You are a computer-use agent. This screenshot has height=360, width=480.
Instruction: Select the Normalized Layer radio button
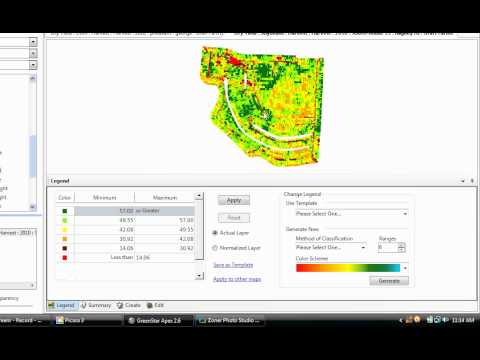coord(215,248)
